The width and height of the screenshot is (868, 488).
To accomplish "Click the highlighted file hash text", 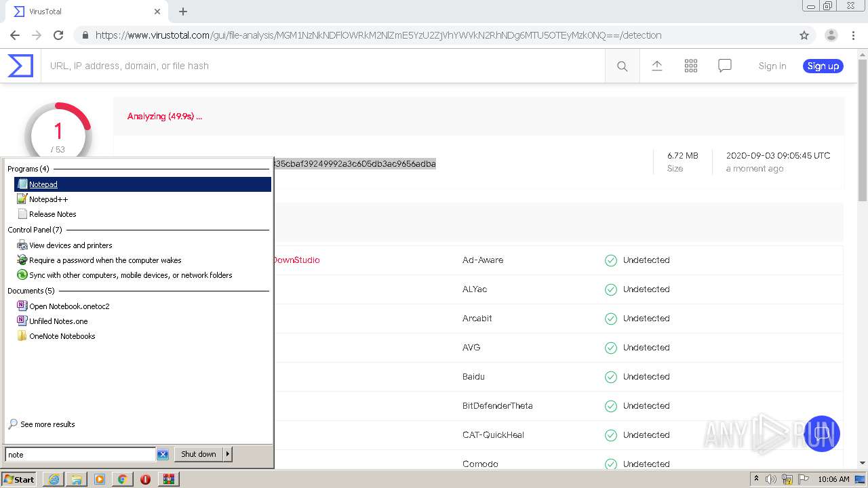I will click(x=355, y=163).
